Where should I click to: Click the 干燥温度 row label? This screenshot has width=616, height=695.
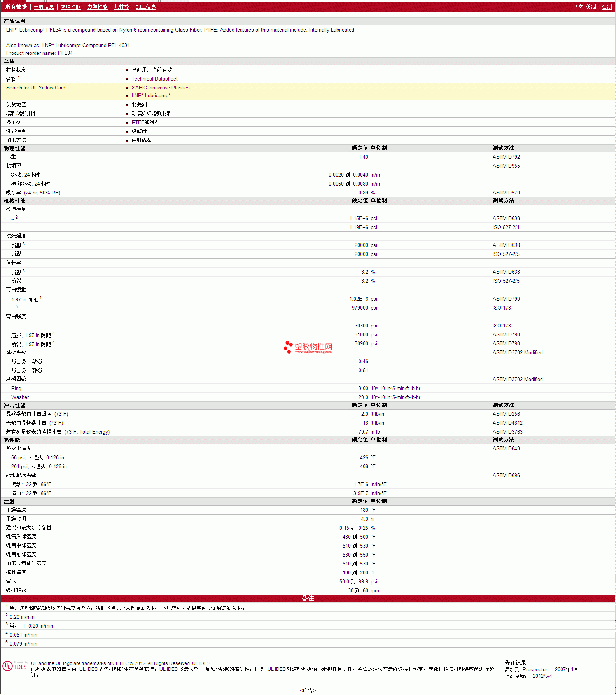click(x=16, y=509)
